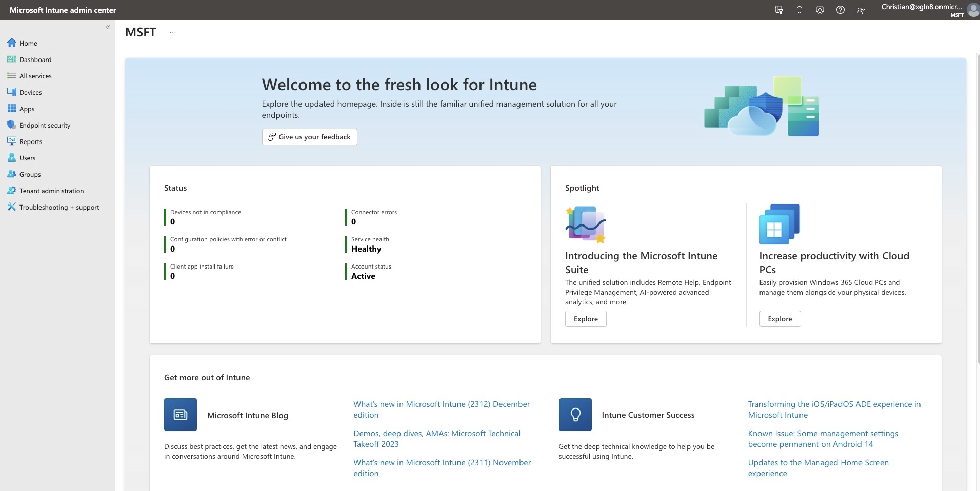The image size is (980, 491).
Task: Open Home in the navigation menu
Action: (x=29, y=43)
